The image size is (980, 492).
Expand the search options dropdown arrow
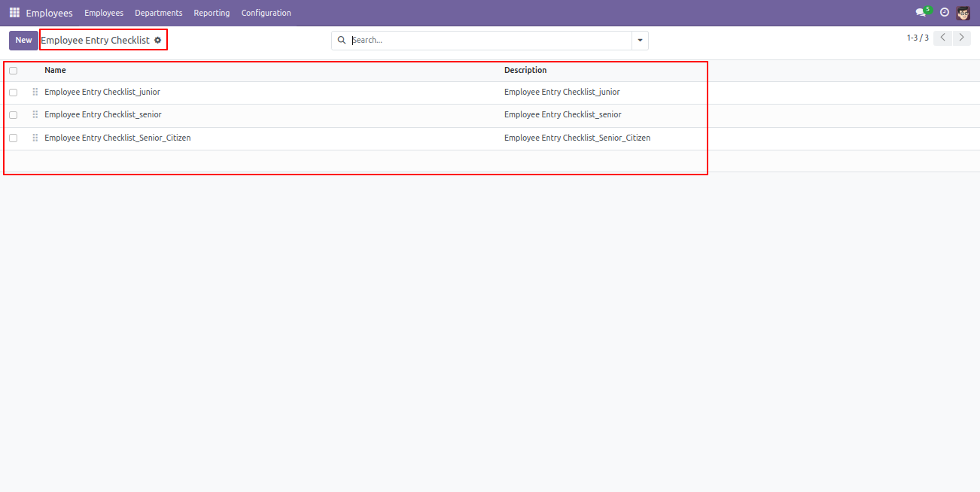pos(640,41)
